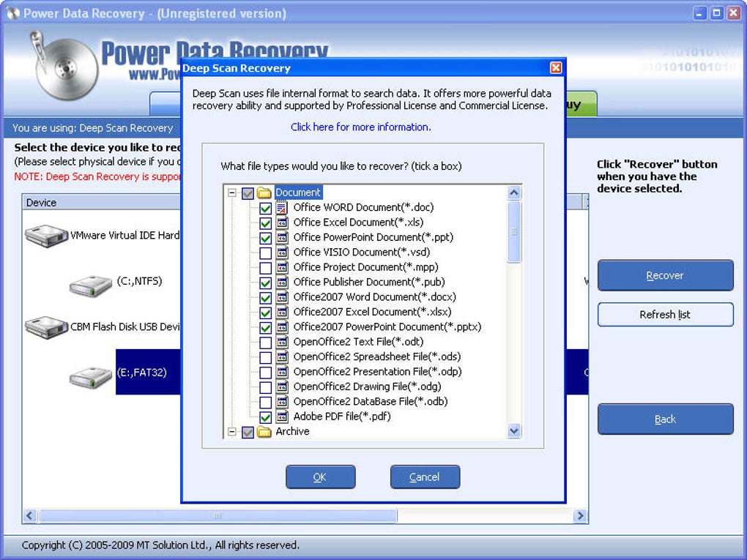Image resolution: width=747 pixels, height=560 pixels.
Task: Tick the OpenOffice2 DataBase File (*.odb) checkbox
Action: point(265,402)
